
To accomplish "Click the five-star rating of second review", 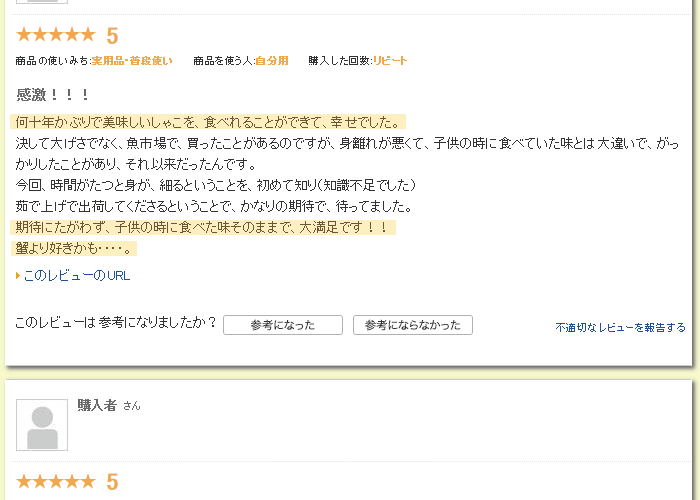I will coord(56,481).
